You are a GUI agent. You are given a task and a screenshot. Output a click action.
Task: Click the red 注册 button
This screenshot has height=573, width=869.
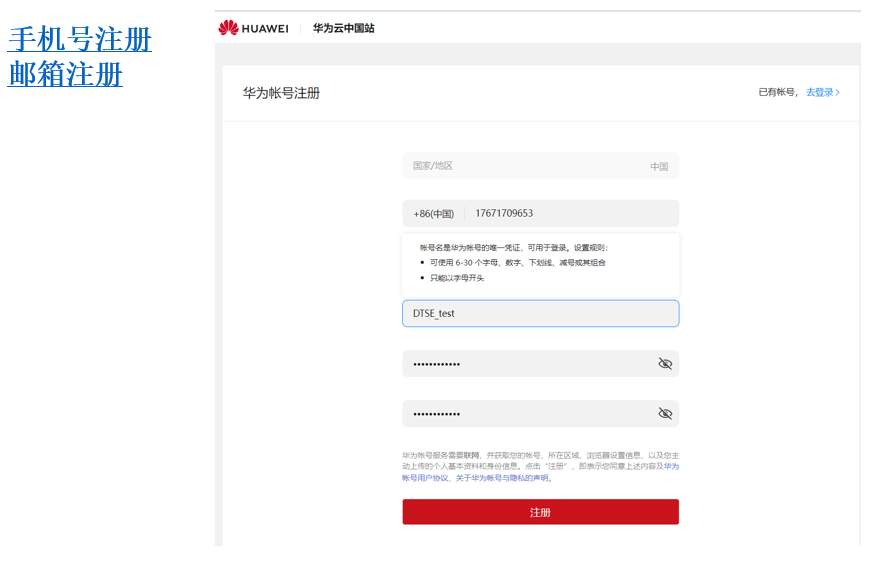click(x=540, y=512)
